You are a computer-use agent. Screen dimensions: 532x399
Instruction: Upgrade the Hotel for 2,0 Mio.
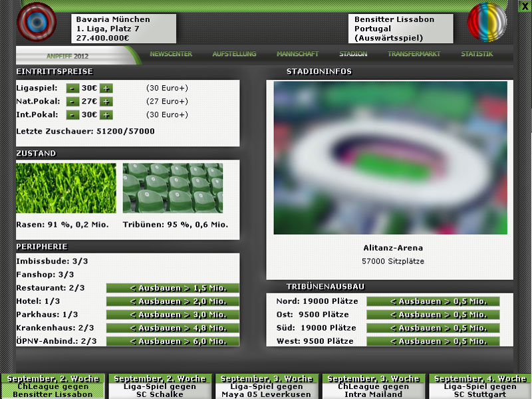tap(173, 301)
